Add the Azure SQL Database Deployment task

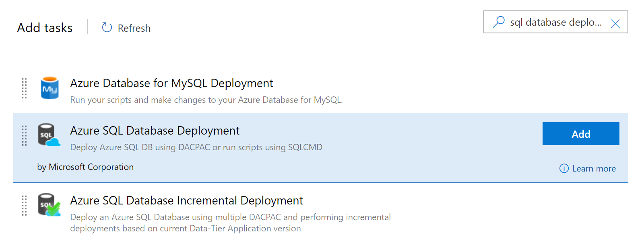[x=580, y=134]
